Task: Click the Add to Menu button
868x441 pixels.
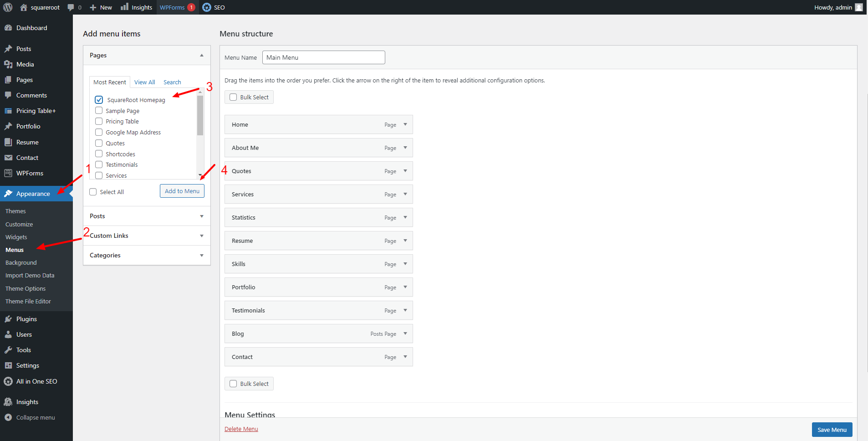Action: tap(182, 191)
